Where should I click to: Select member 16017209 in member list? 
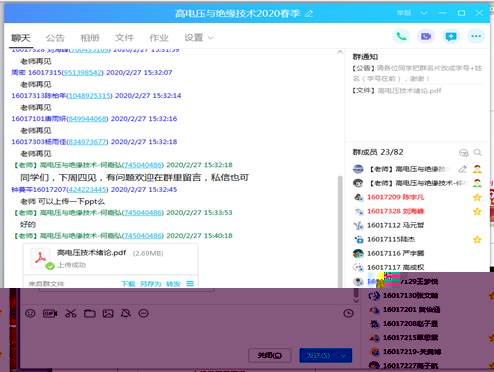(418, 197)
